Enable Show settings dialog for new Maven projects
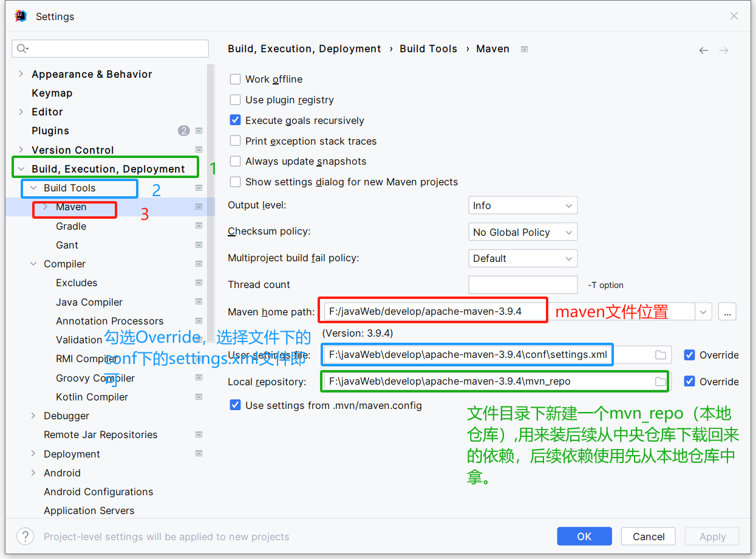 pos(236,182)
